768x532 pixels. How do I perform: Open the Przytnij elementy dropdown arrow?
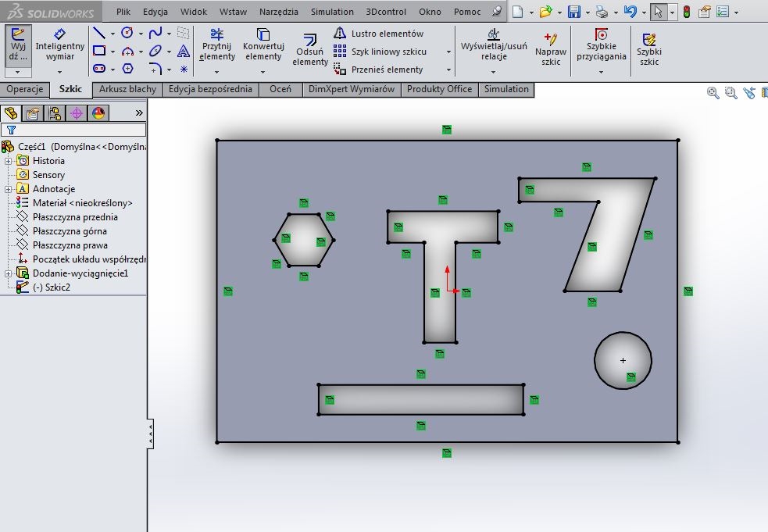click(216, 73)
